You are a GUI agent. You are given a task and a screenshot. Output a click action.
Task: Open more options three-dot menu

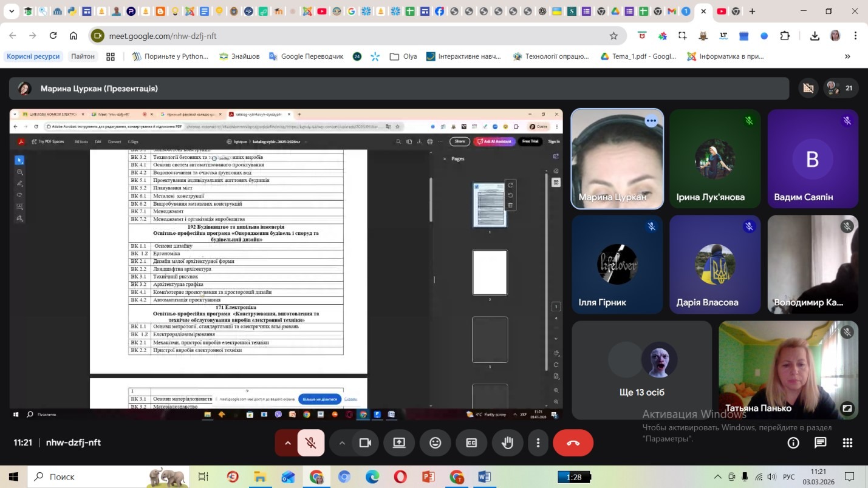coord(538,443)
